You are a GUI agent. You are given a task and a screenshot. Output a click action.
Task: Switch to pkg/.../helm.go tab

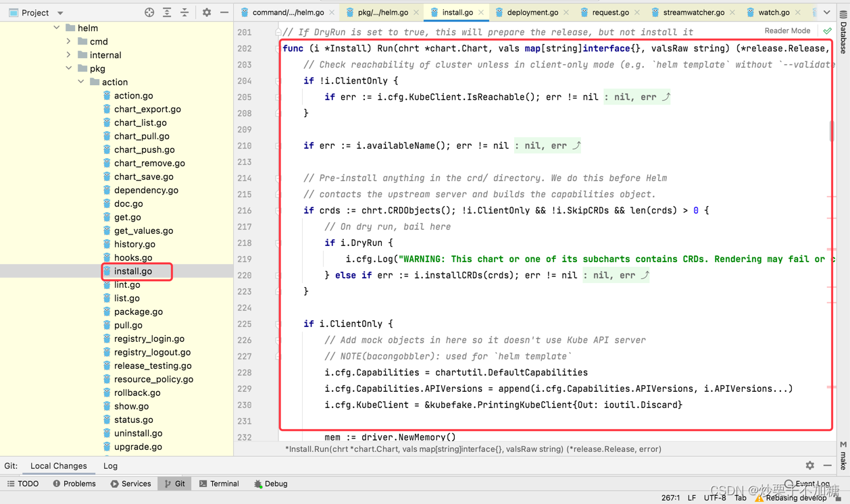pyautogui.click(x=382, y=12)
